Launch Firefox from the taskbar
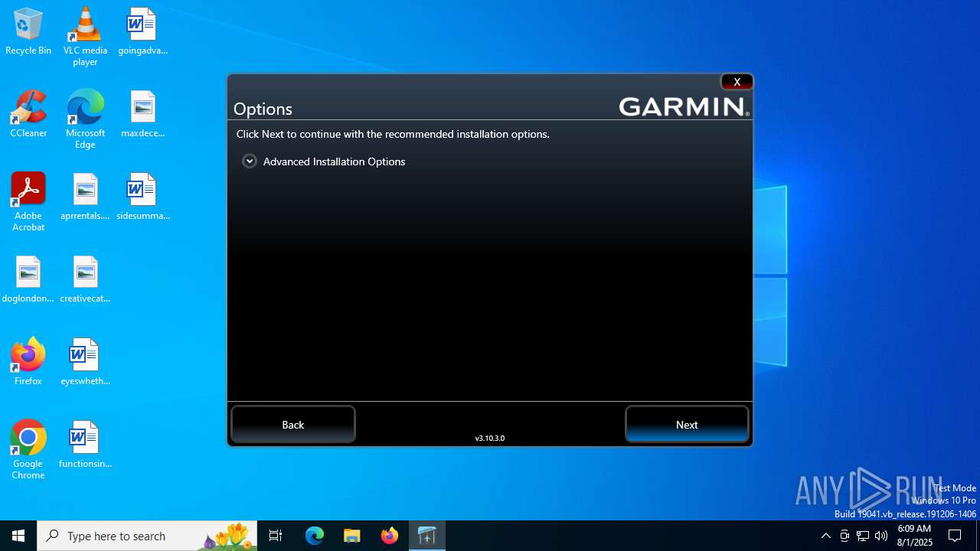This screenshot has width=980, height=551. (390, 536)
